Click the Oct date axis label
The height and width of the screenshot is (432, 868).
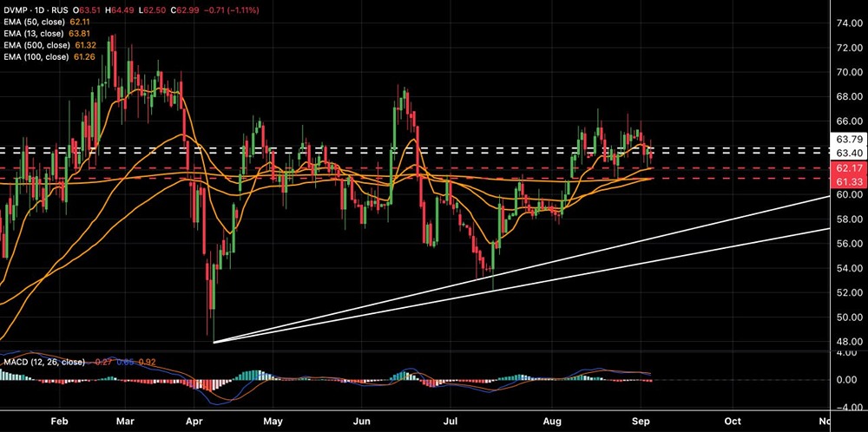click(x=733, y=422)
